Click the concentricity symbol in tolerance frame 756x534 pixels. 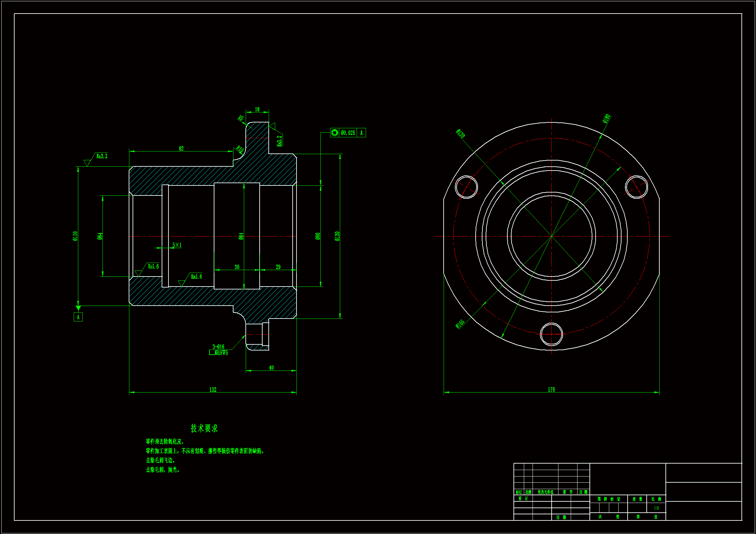click(x=335, y=132)
